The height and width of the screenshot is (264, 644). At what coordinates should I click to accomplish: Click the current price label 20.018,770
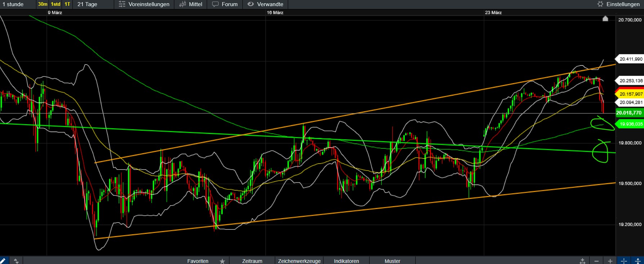coord(629,113)
